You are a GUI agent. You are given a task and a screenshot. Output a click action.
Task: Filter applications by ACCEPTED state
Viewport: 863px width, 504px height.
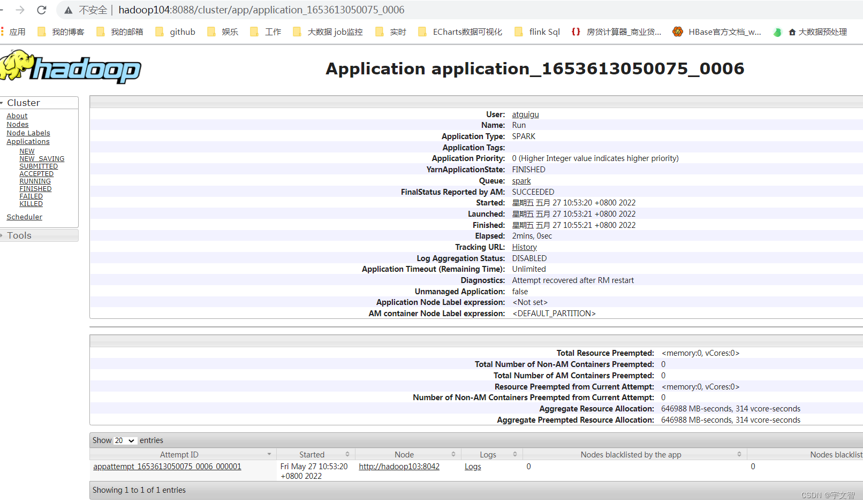point(36,174)
